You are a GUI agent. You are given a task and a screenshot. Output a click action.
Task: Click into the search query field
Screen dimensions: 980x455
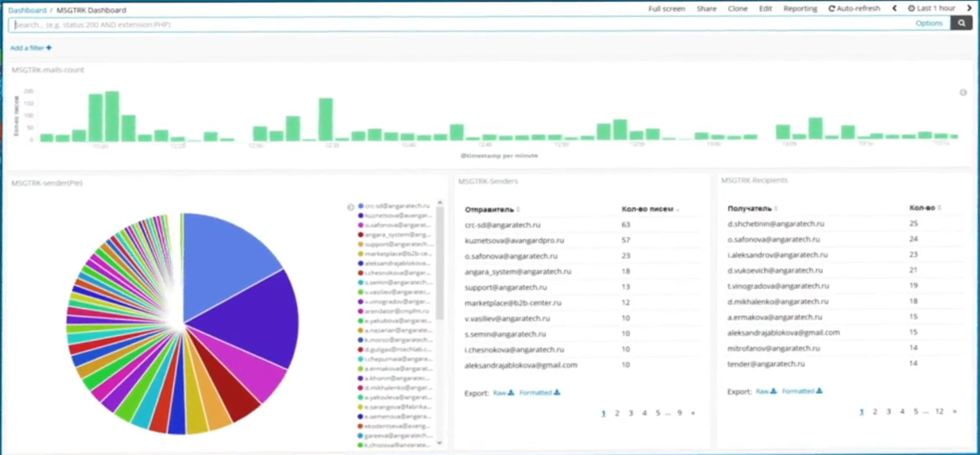coord(462,25)
